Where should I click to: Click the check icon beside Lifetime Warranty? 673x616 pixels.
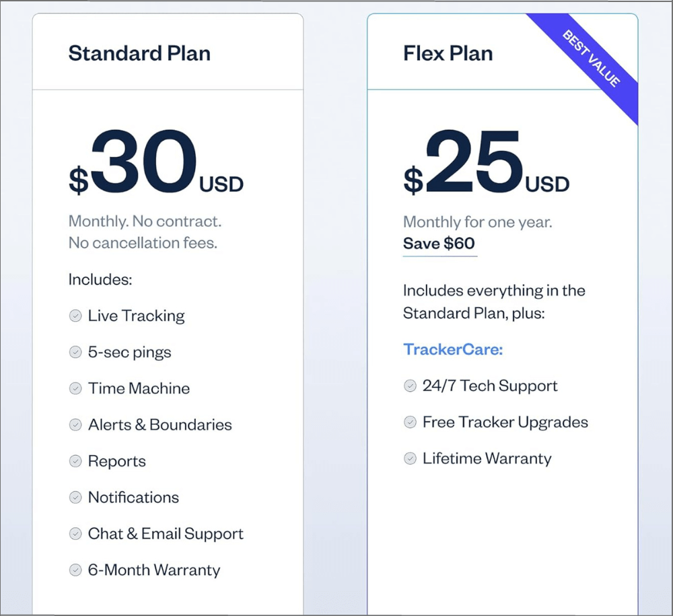tap(410, 458)
